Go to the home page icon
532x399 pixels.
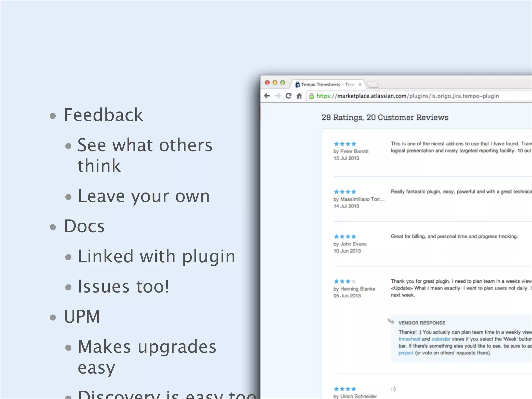[299, 96]
